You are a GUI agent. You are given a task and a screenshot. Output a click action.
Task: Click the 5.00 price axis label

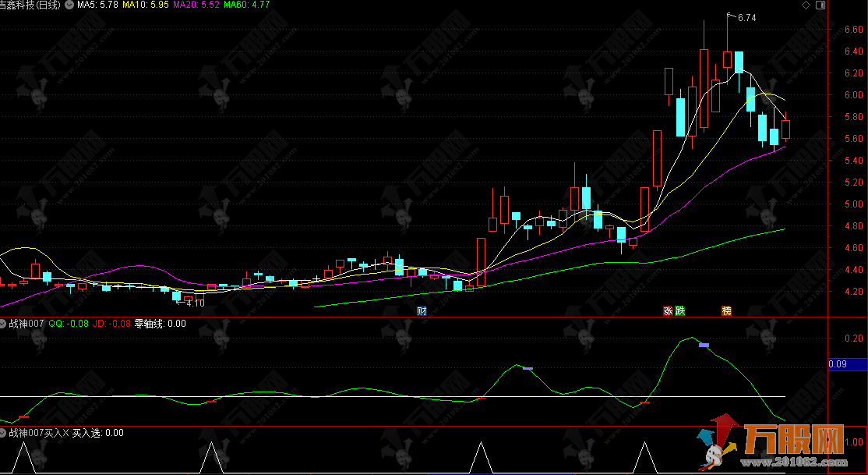[x=854, y=204]
